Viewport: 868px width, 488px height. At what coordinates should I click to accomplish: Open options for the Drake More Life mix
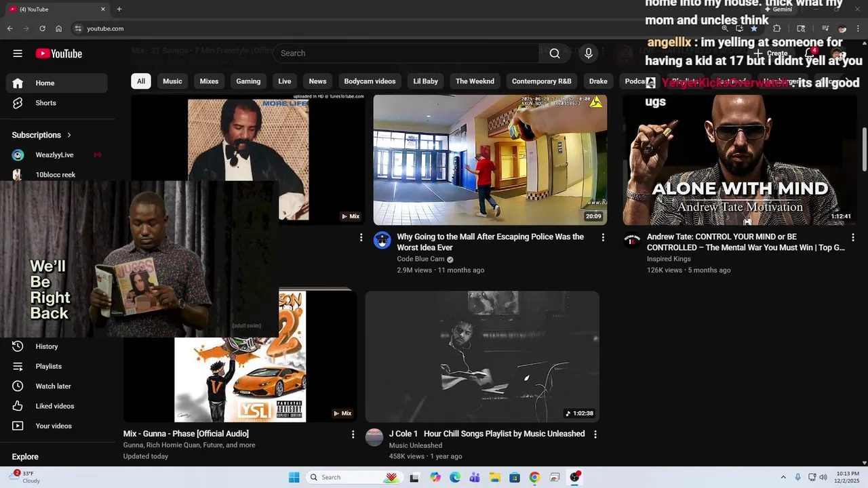tap(361, 237)
